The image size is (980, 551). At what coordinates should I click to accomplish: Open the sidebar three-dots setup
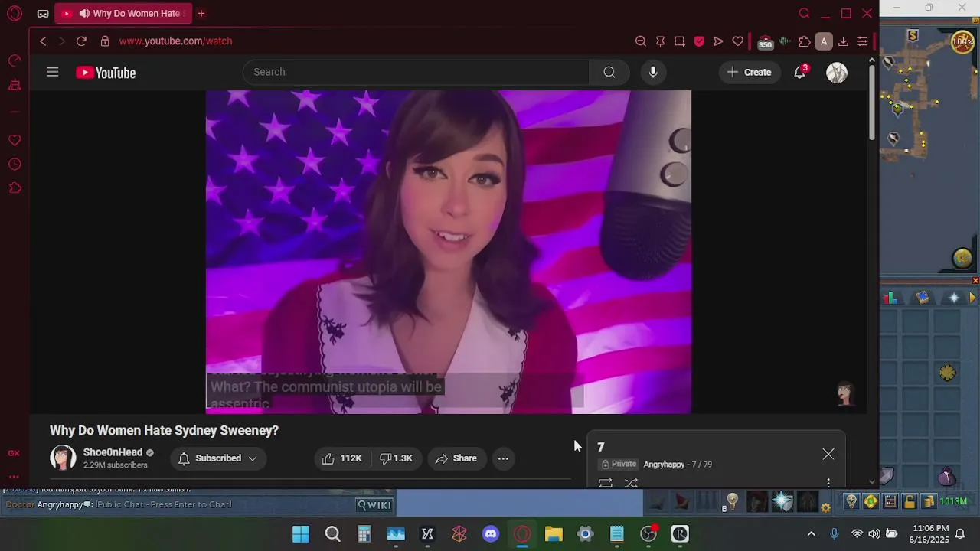click(x=14, y=476)
